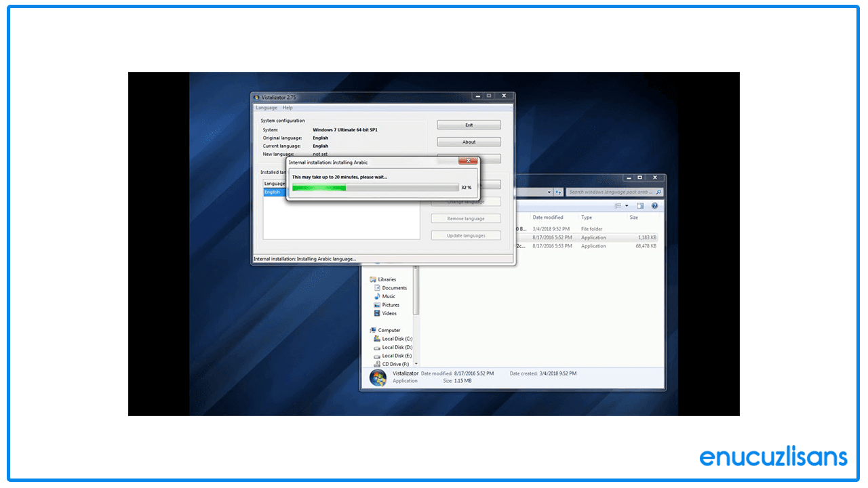Click the Libraries icon in navigation pane
The width and height of the screenshot is (868, 488).
(x=373, y=279)
